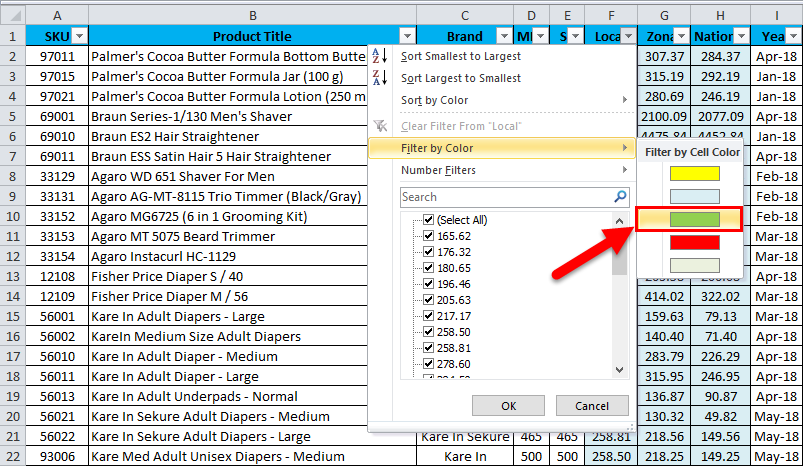Toggle the (Select All) checkbox
Image resolution: width=803 pixels, height=466 pixels.
tap(429, 220)
